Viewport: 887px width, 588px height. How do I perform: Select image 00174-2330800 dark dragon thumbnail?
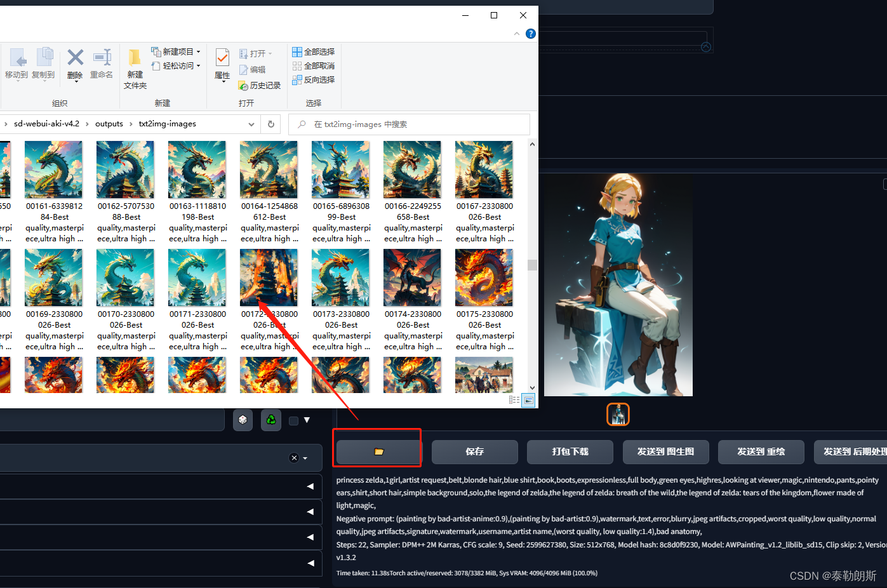pos(412,277)
